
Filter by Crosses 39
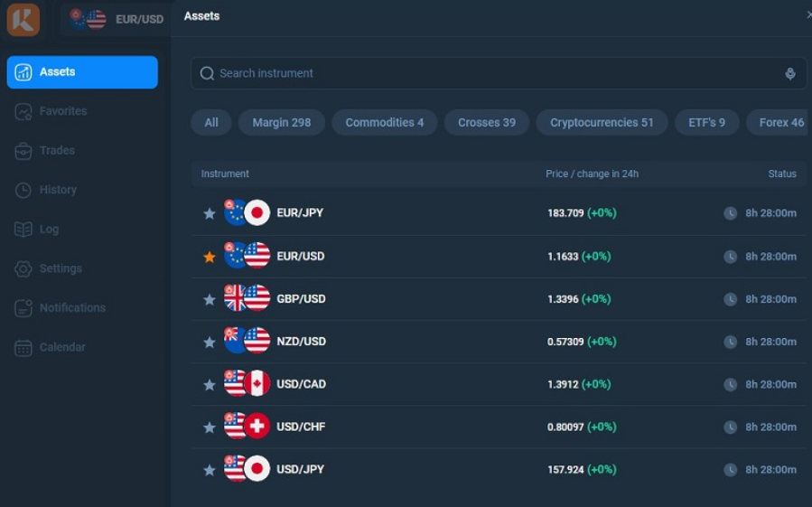(487, 122)
